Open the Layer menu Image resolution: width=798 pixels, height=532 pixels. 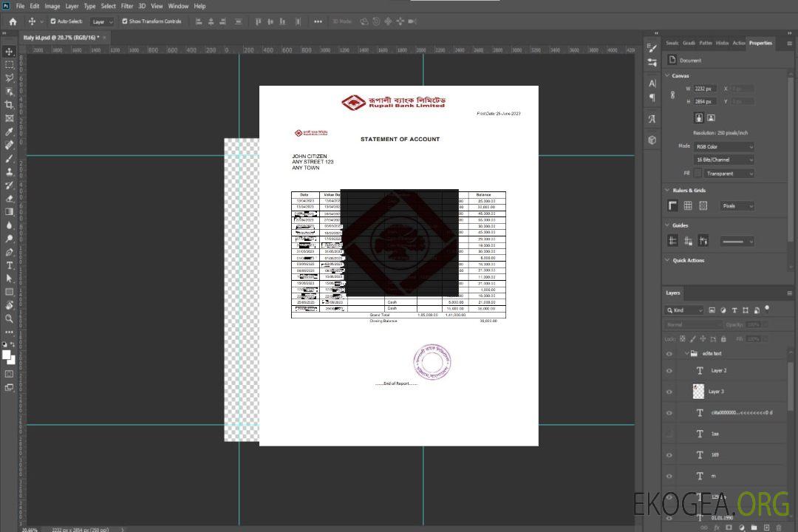tap(72, 6)
